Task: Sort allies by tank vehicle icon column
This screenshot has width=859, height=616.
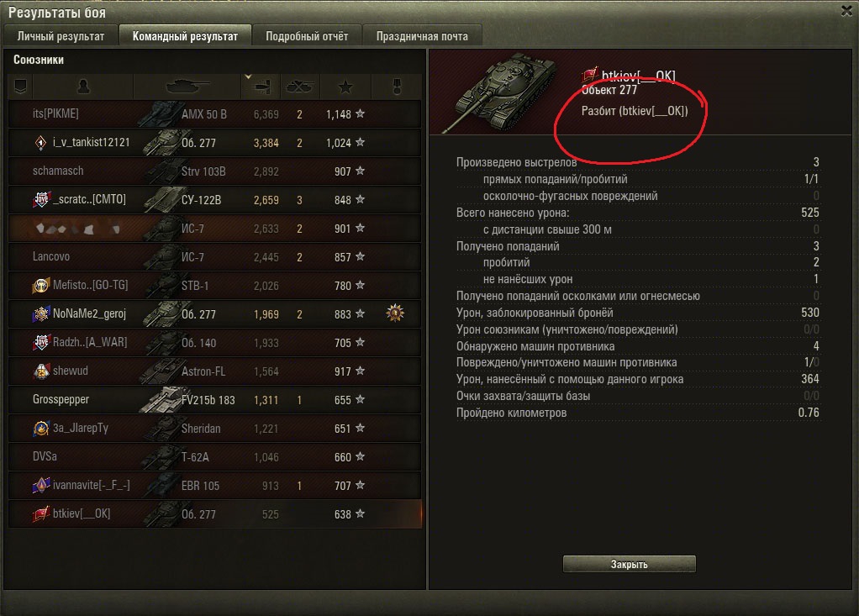Action: (x=187, y=87)
